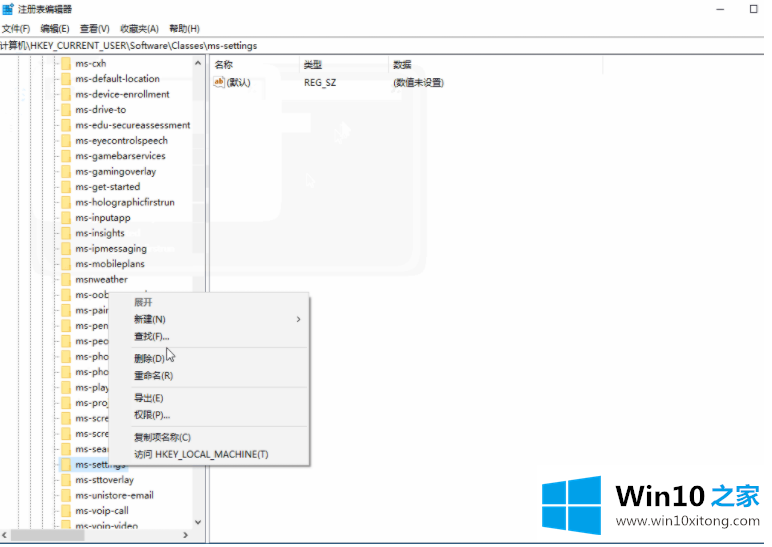The image size is (772, 547).
Task: Click the horizontal scroll left arrow
Action: click(4, 535)
